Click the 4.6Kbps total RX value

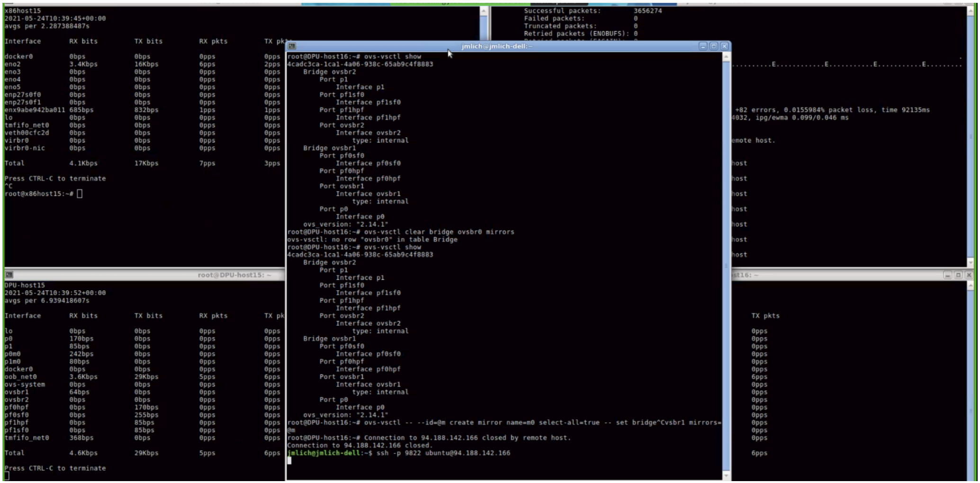(x=83, y=453)
